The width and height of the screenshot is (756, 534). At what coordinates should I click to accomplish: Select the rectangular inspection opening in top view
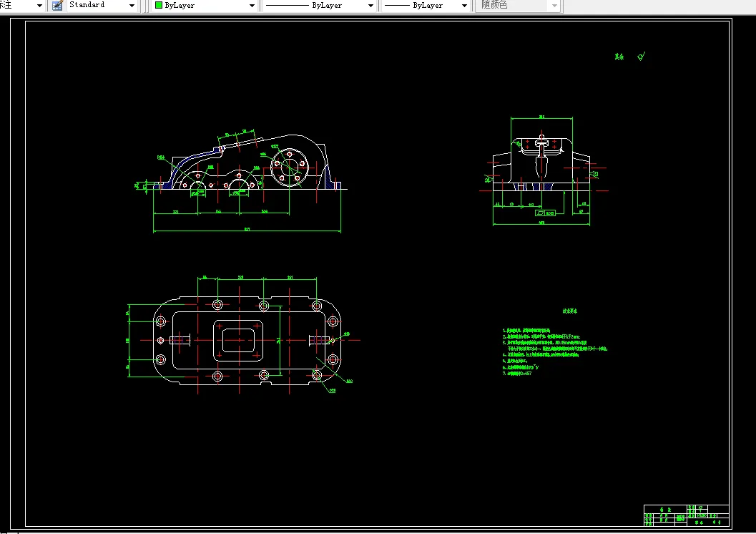pyautogui.click(x=238, y=341)
